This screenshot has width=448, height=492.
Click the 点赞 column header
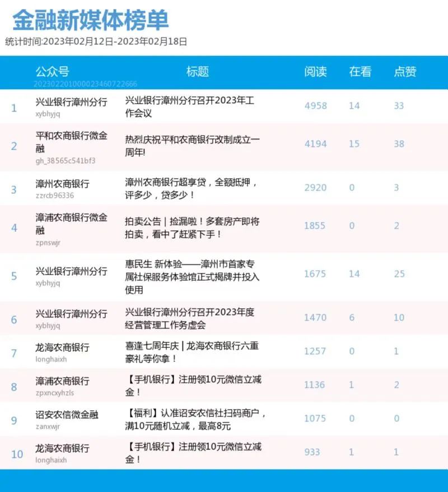[405, 72]
